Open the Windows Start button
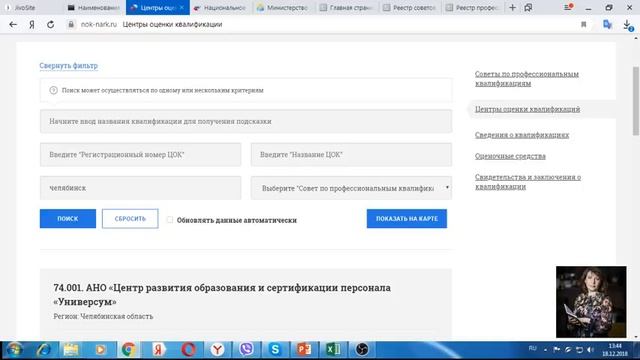640x360 pixels. click(x=14, y=349)
